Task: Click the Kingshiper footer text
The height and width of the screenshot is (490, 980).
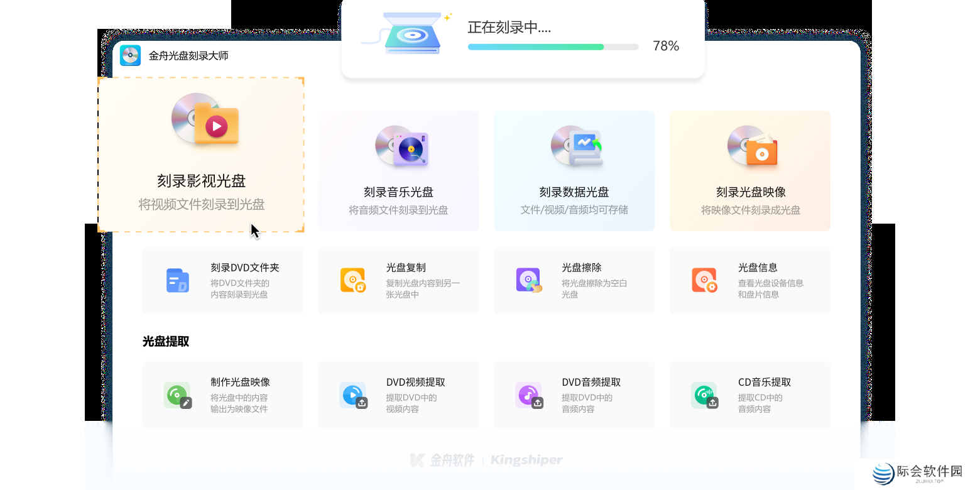Action: pyautogui.click(x=526, y=460)
